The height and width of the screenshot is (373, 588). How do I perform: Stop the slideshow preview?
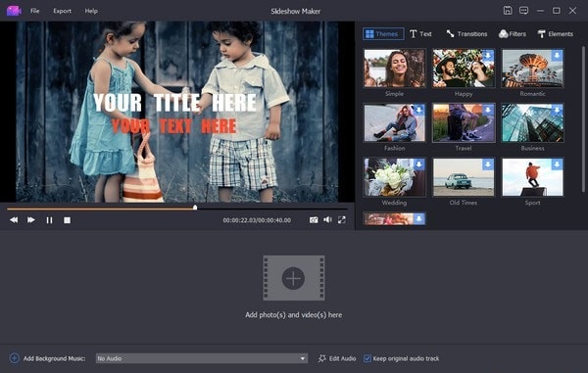point(67,220)
